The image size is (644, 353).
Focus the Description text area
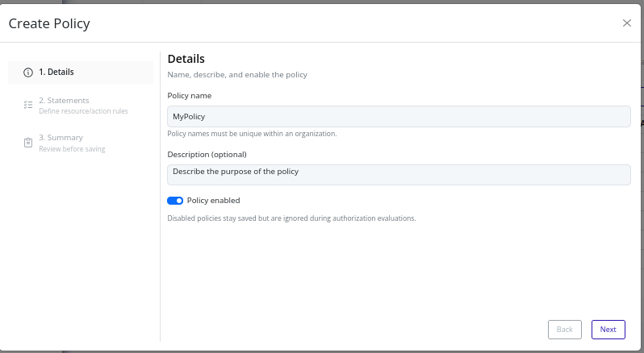(399, 175)
